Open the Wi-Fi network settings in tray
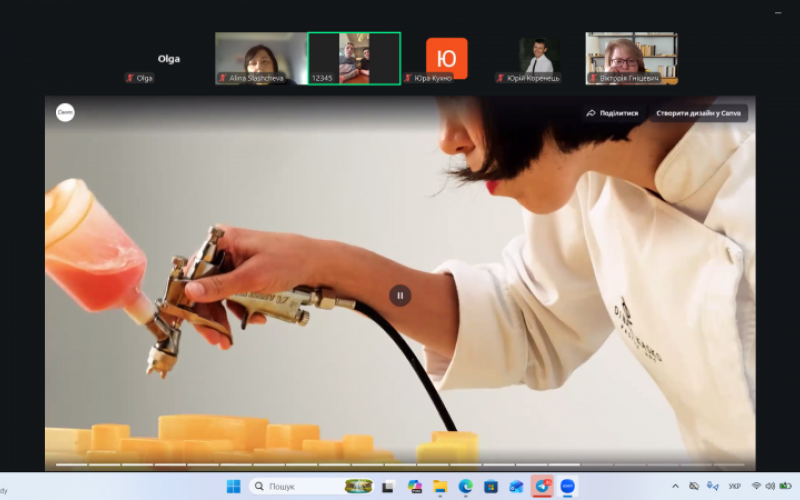The height and width of the screenshot is (500, 800). (757, 486)
